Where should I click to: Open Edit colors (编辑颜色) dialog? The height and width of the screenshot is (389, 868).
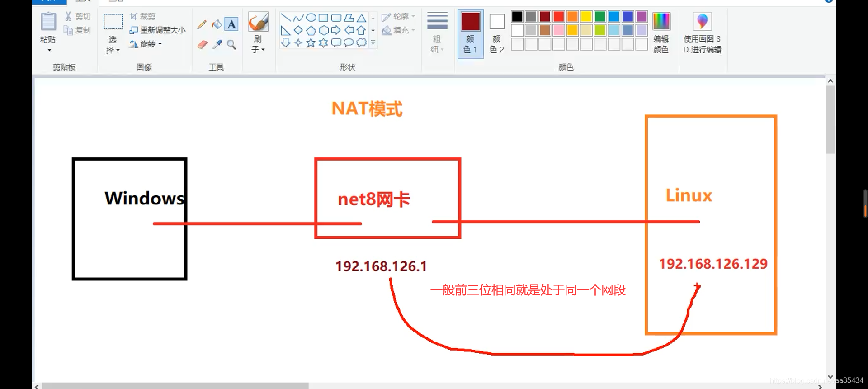661,33
